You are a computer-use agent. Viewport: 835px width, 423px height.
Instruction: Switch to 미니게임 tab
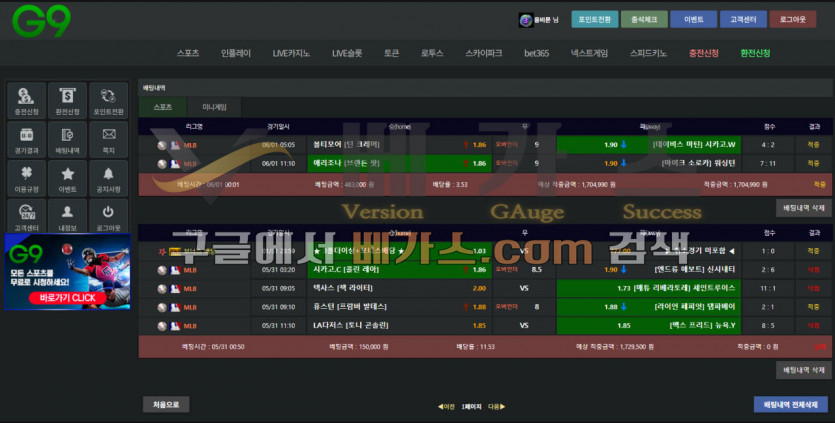[215, 107]
